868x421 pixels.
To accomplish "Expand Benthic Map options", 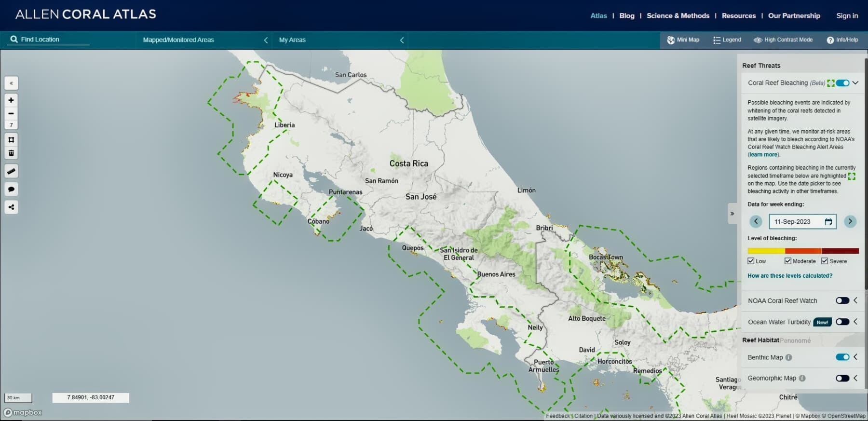I will tap(855, 357).
